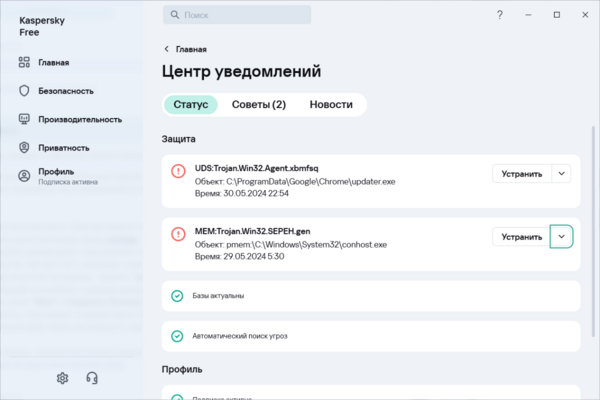Switch to the Статус tab
This screenshot has height=400, width=600.
point(191,104)
